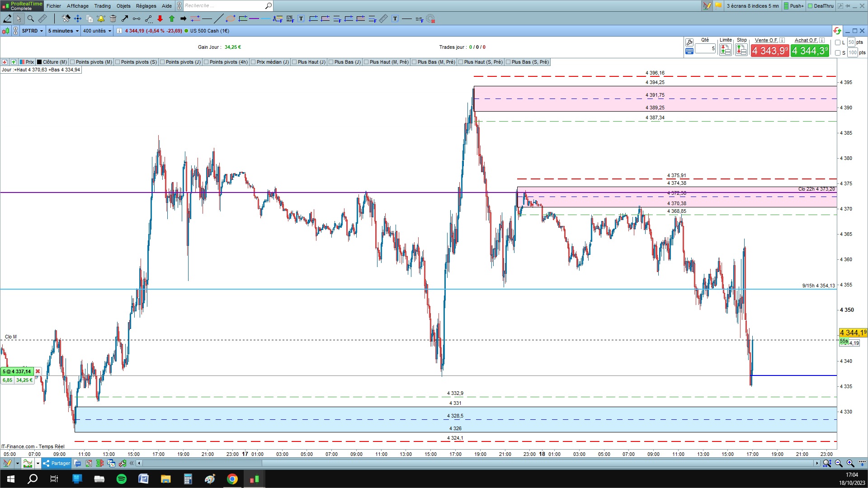Select the ellipse drawing tool
This screenshot has width=868, height=488.
(231, 19)
